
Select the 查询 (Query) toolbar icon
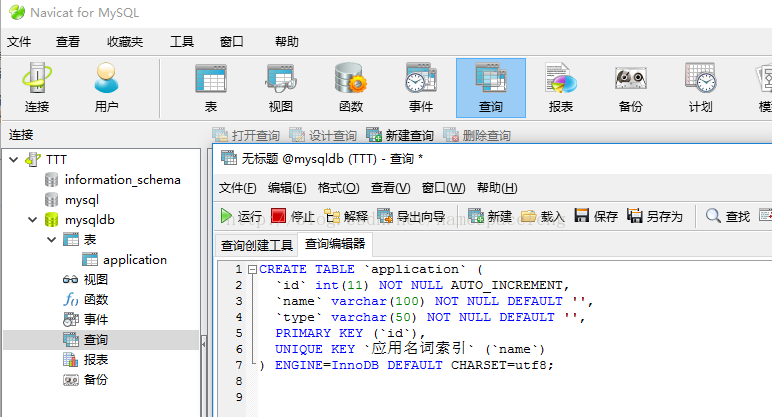[491, 88]
